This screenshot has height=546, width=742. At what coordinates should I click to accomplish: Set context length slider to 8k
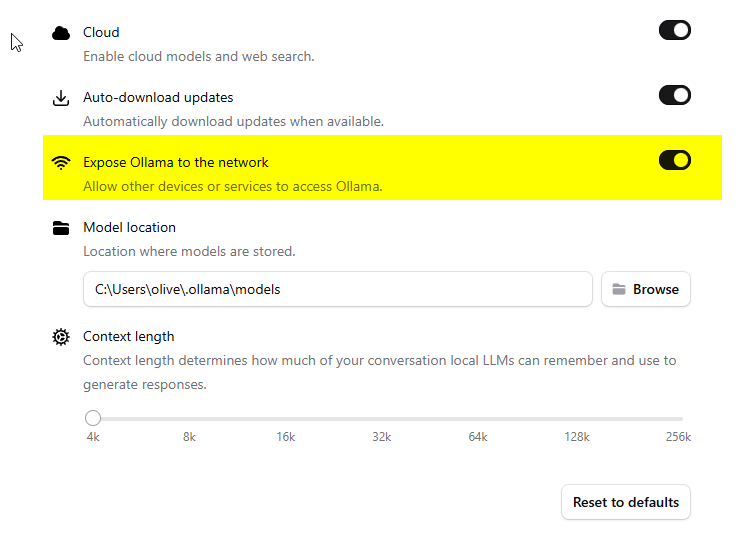[x=190, y=418]
